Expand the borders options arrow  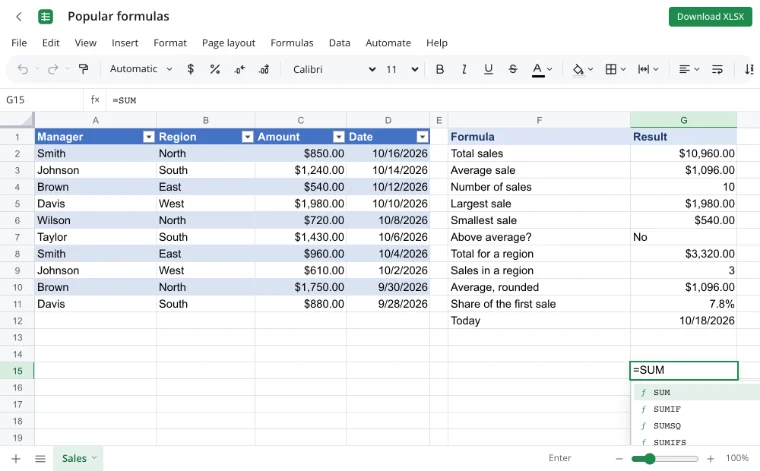coord(623,69)
